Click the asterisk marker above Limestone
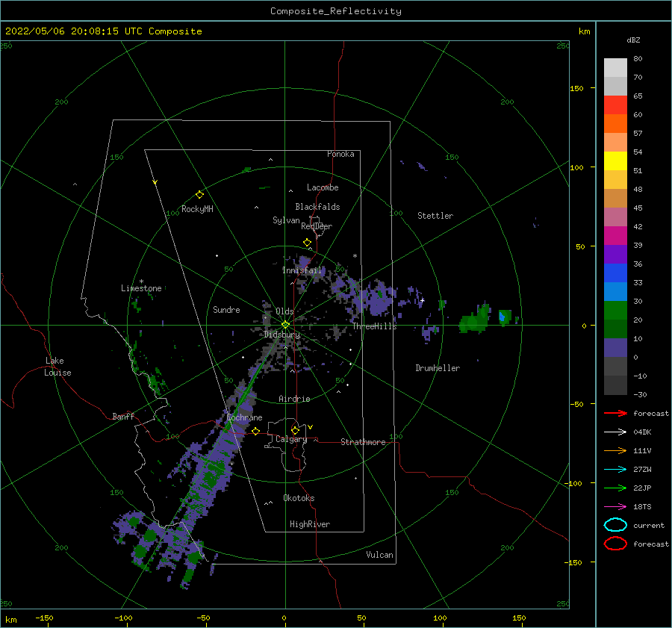Image resolution: width=672 pixels, height=628 pixels. (141, 282)
